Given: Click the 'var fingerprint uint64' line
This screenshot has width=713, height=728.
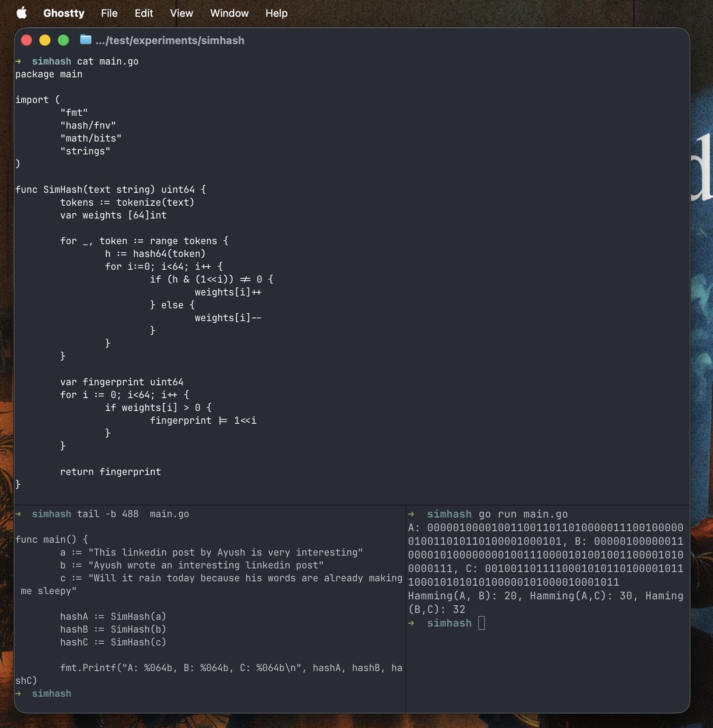Looking at the screenshot, I should pos(122,382).
